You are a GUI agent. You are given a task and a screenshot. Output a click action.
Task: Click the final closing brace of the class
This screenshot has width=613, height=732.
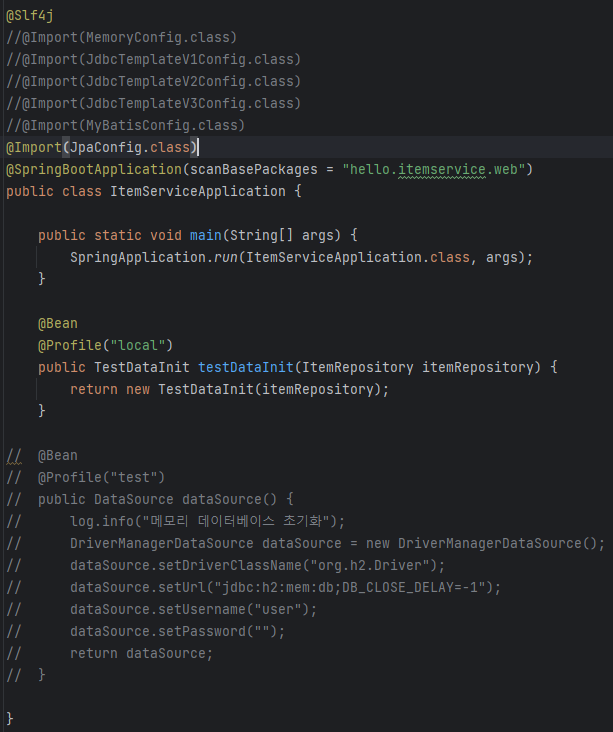click(x=10, y=718)
